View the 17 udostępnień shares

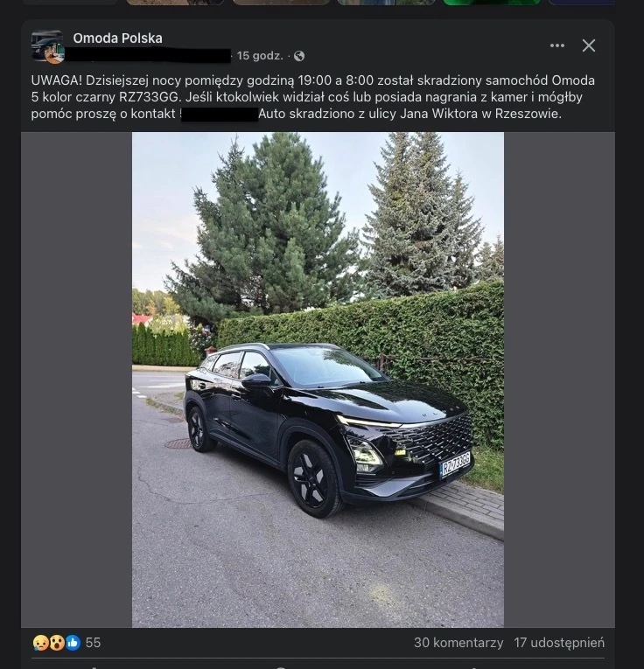coord(559,643)
